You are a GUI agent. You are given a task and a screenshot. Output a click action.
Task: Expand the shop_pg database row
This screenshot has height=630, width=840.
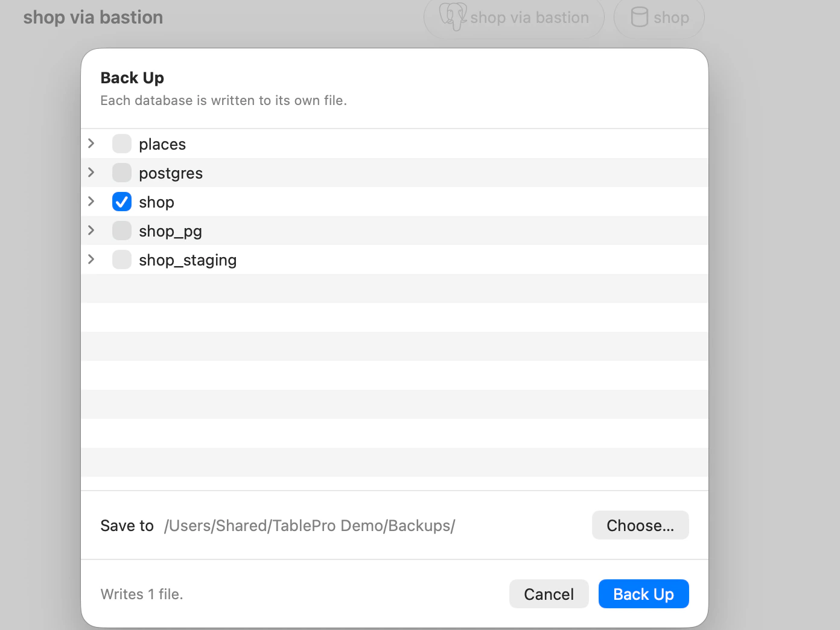[x=91, y=230]
